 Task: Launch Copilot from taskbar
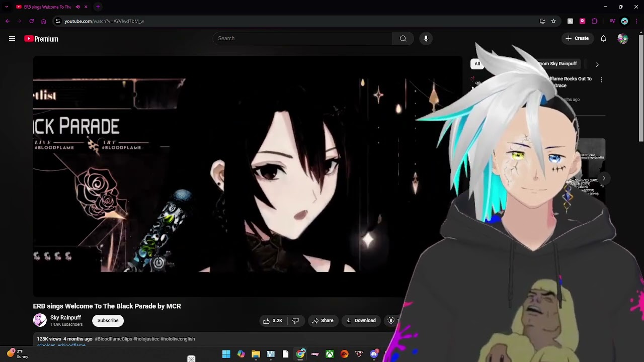[x=241, y=354]
